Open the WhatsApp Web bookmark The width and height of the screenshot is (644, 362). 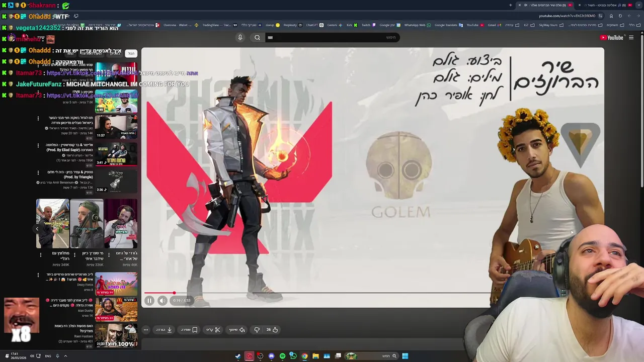pyautogui.click(x=417, y=25)
